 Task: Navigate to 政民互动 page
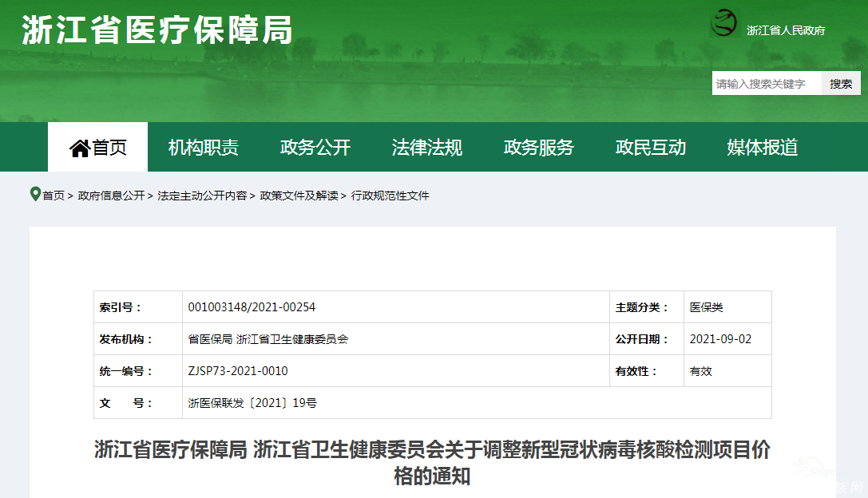[650, 148]
